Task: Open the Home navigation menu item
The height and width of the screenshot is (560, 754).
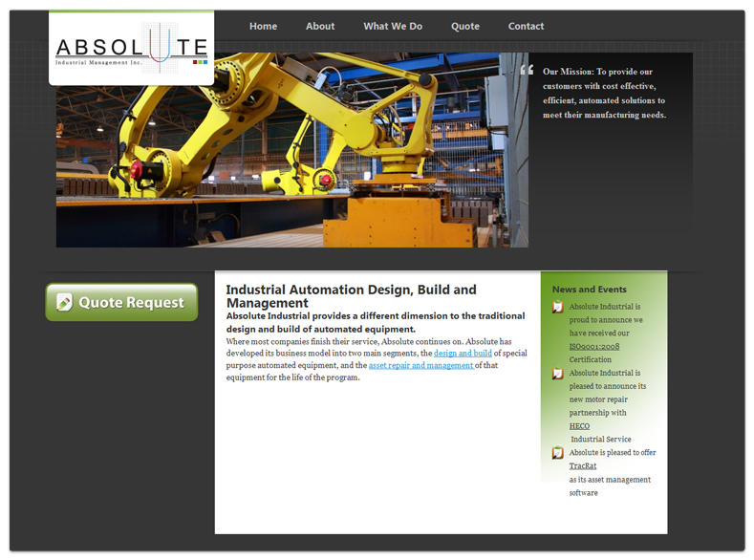Action: point(263,27)
